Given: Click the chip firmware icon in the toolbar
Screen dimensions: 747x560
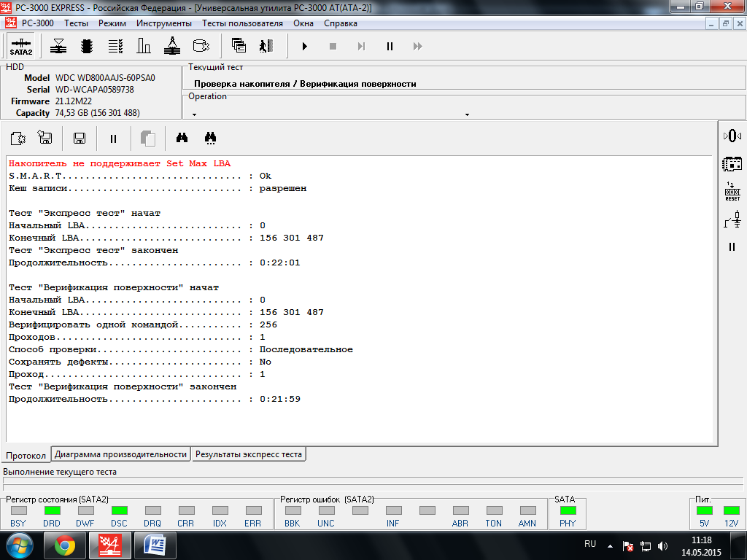Looking at the screenshot, I should (87, 46).
